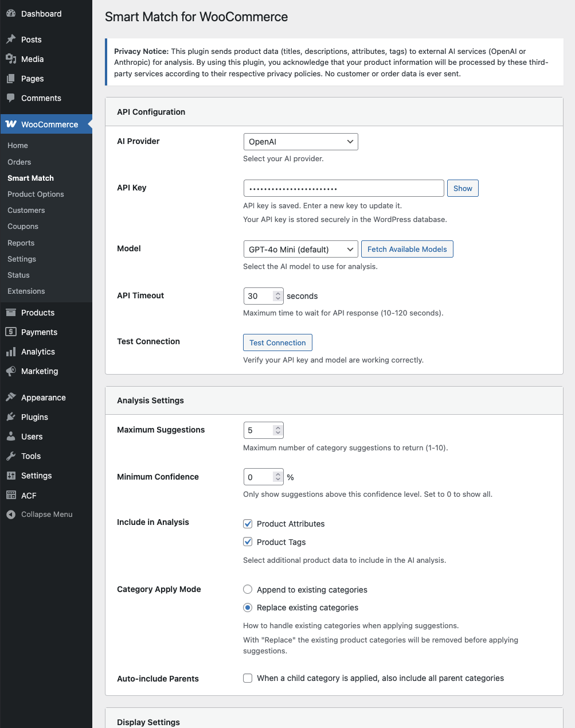Image resolution: width=575 pixels, height=728 pixels.
Task: Open the Marketing megaphone icon
Action: tap(10, 371)
